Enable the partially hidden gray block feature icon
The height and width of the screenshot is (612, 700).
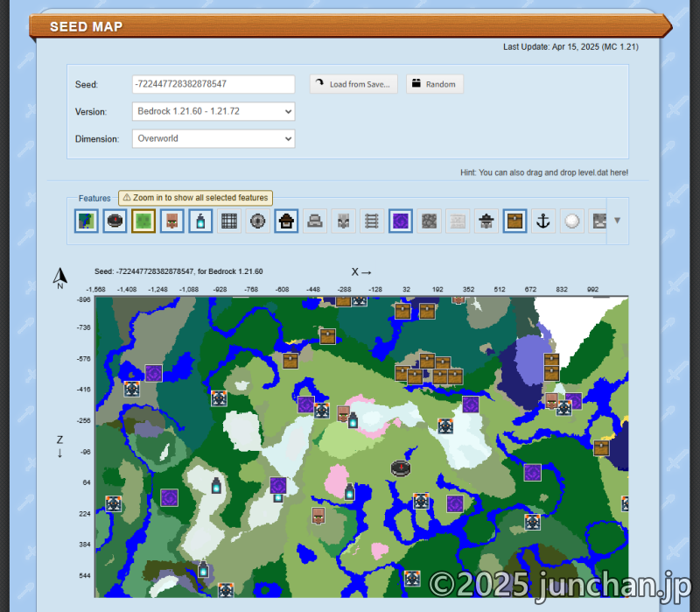pos(598,221)
